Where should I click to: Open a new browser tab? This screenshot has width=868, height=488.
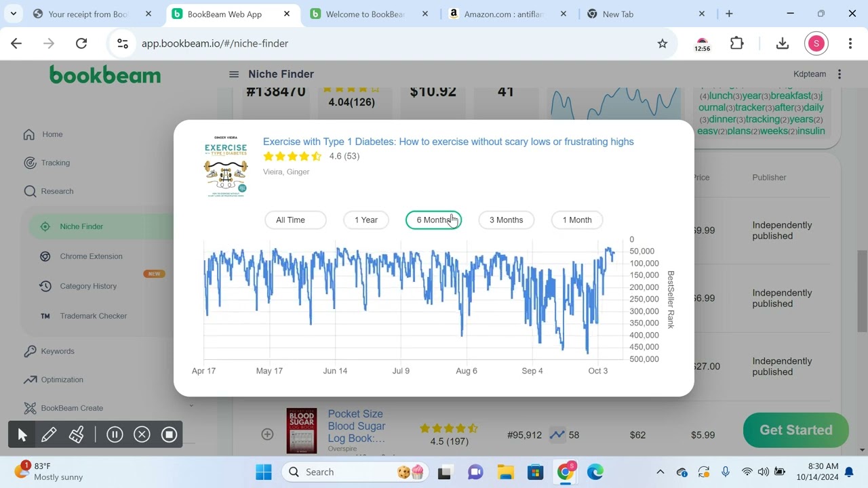[x=729, y=14]
